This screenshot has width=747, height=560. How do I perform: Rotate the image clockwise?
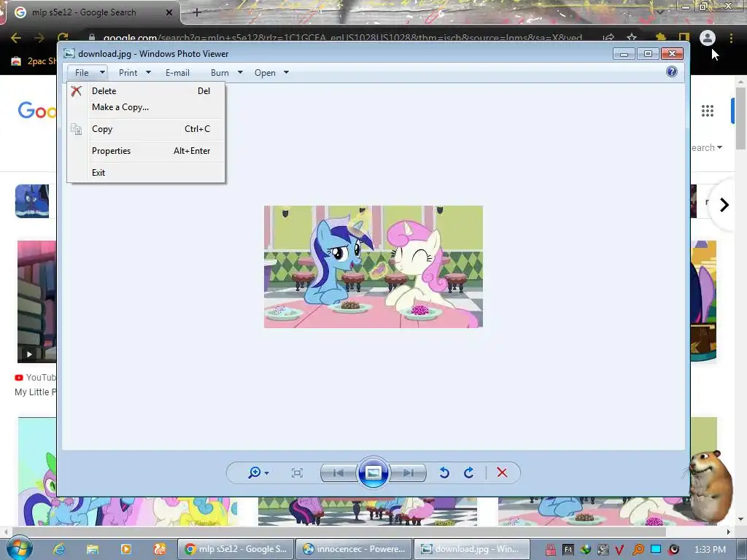469,472
